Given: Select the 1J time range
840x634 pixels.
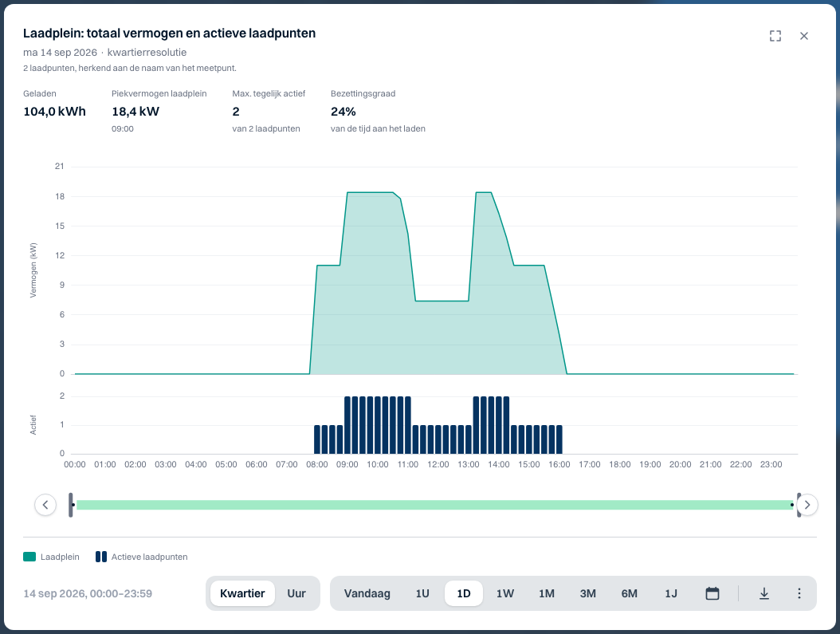Looking at the screenshot, I should click(671, 593).
